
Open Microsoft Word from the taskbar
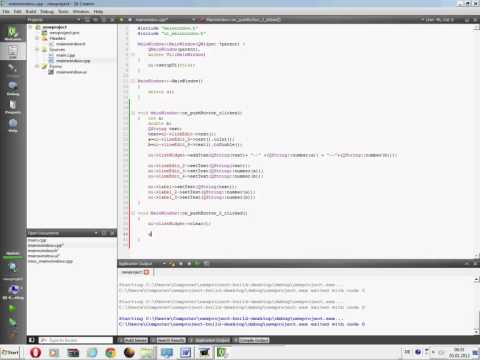coord(185,352)
